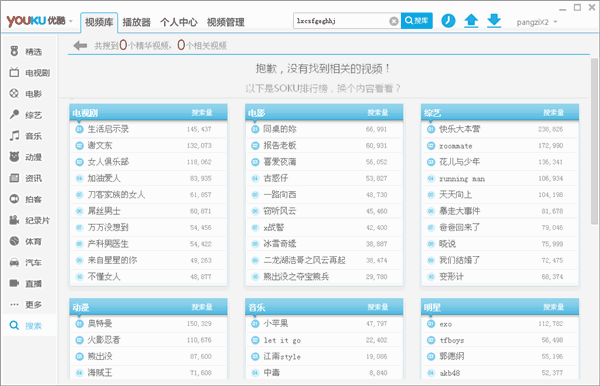The width and height of the screenshot is (600, 386).
Task: Expand the dropdown arrow next to YOUKU logo
Action: (x=71, y=21)
